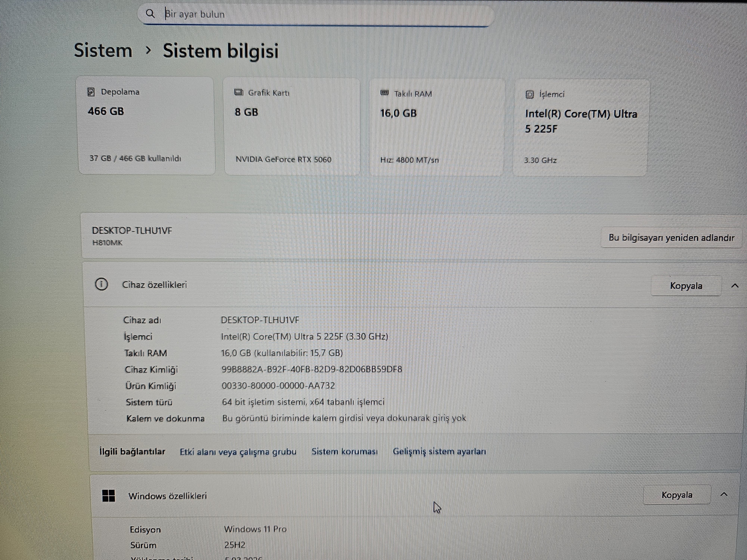The width and height of the screenshot is (747, 560).
Task: Go back to Sistem breadcrumb
Action: [x=103, y=50]
